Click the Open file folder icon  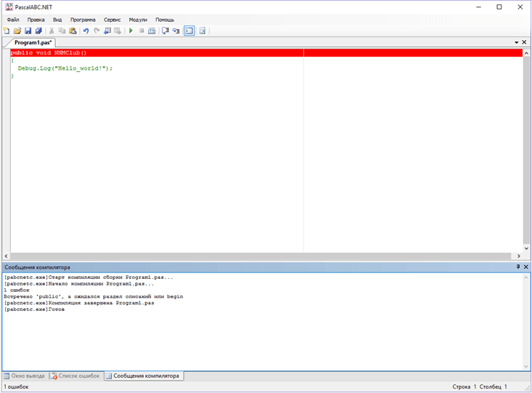pyautogui.click(x=17, y=31)
